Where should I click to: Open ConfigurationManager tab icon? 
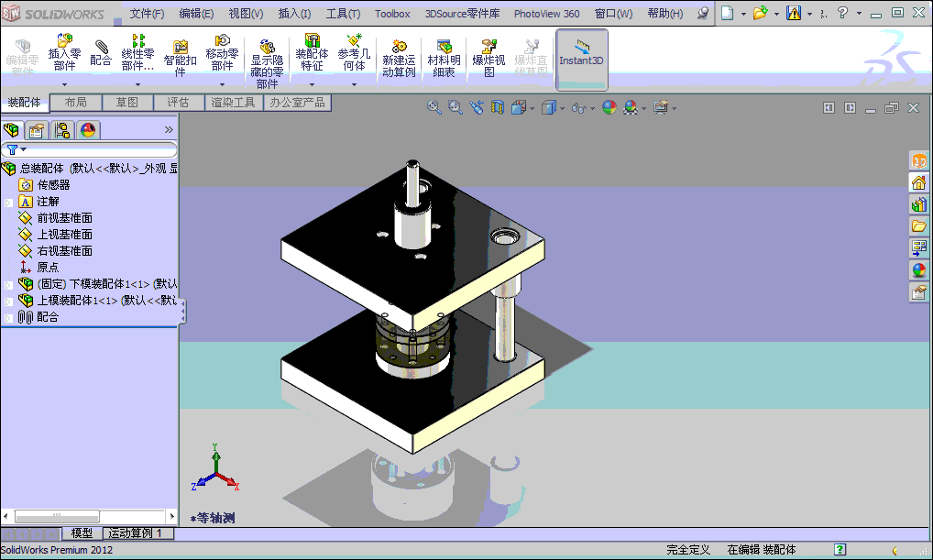click(x=62, y=130)
